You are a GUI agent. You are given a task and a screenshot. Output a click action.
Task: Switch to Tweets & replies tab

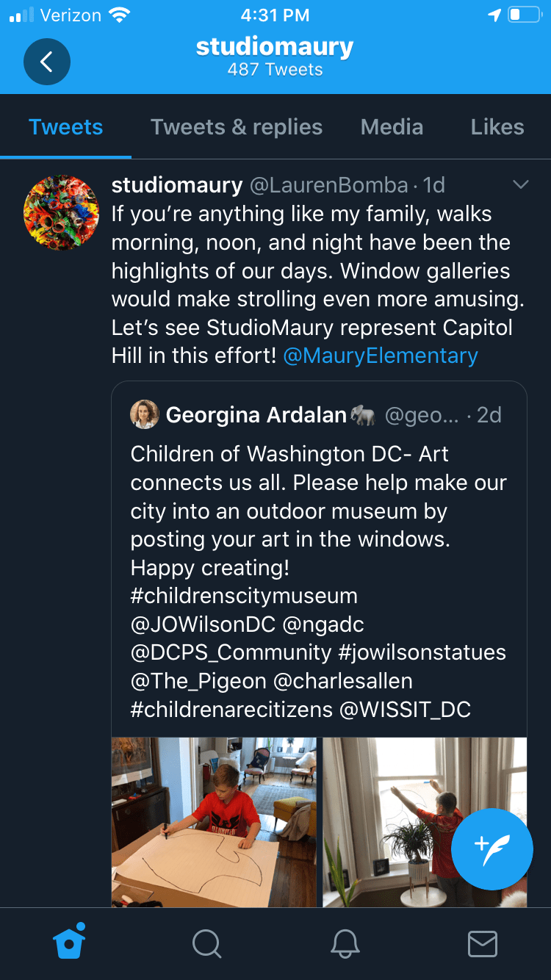pyautogui.click(x=237, y=127)
